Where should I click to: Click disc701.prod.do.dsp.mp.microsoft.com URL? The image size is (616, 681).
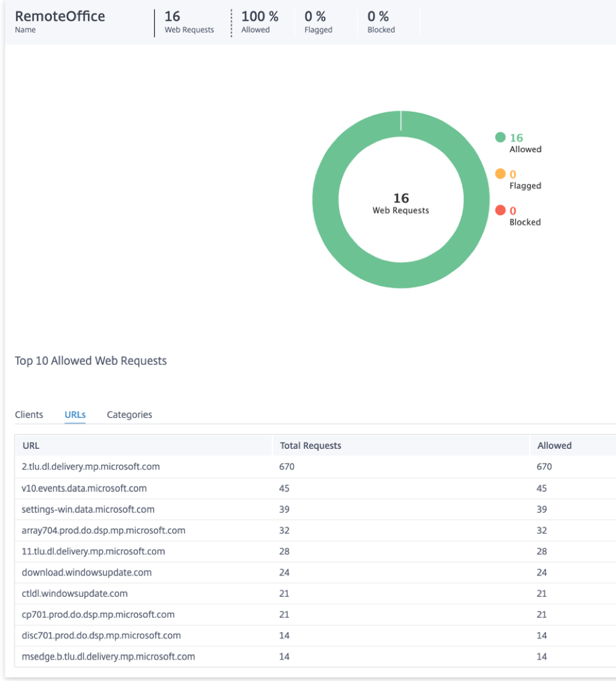[101, 635]
